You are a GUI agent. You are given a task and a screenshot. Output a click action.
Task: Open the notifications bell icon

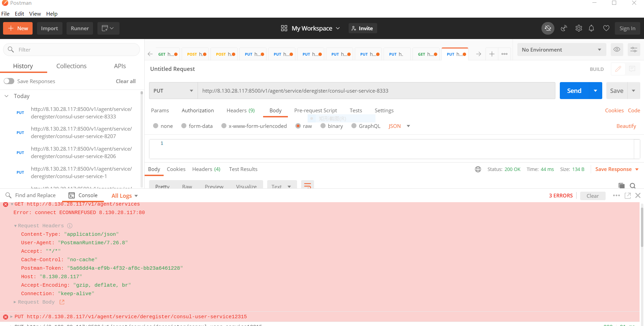pos(591,28)
